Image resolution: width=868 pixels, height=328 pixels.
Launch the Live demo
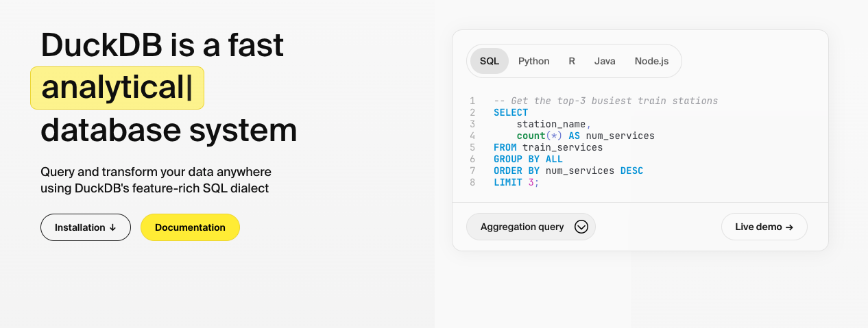764,227
